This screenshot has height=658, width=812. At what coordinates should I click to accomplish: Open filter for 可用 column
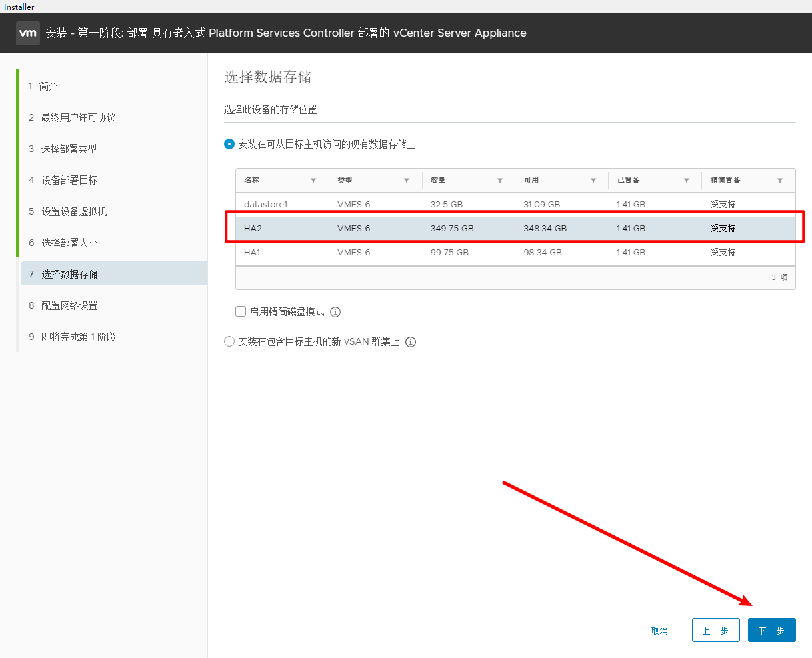coord(593,181)
